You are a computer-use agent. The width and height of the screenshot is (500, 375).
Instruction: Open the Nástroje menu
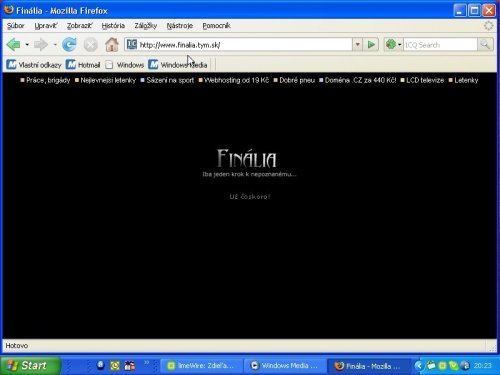[x=180, y=26]
